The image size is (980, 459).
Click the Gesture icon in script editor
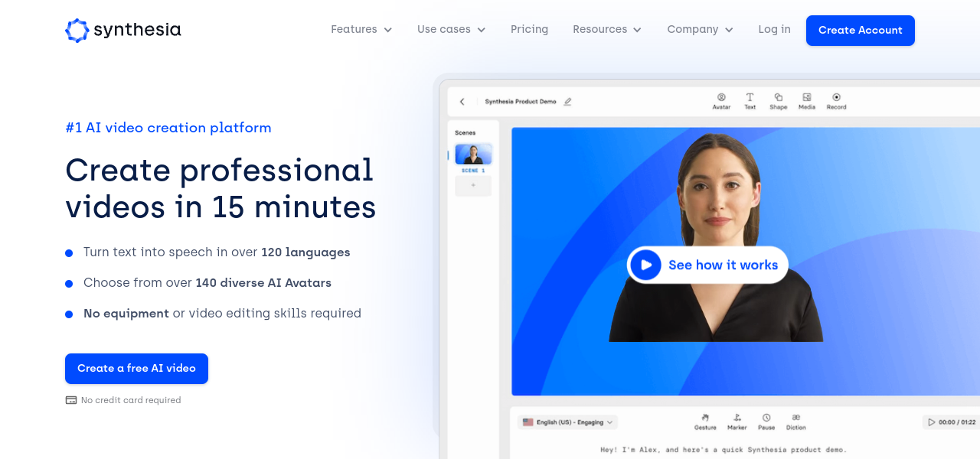[705, 418]
